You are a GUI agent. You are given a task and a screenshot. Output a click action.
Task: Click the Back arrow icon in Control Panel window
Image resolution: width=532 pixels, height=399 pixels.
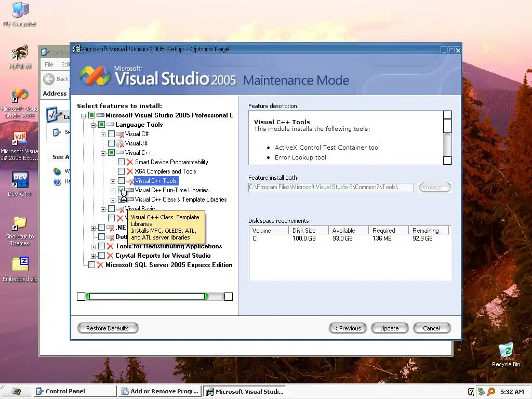(x=48, y=79)
